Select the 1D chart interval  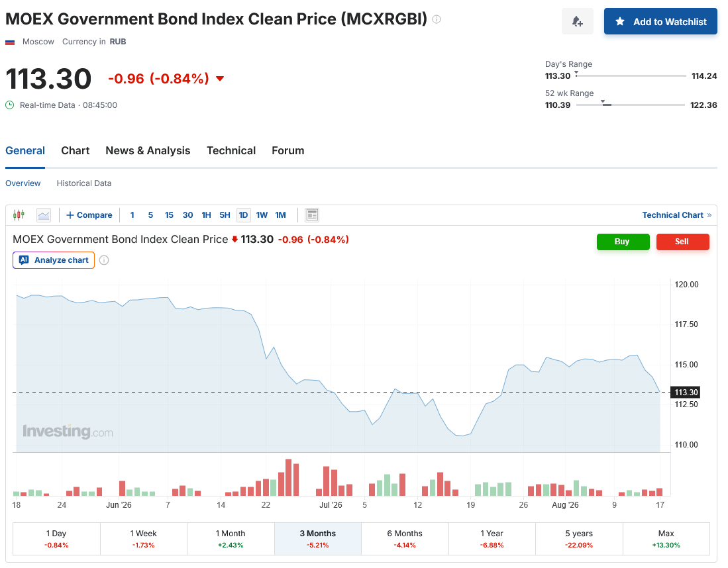pos(243,215)
